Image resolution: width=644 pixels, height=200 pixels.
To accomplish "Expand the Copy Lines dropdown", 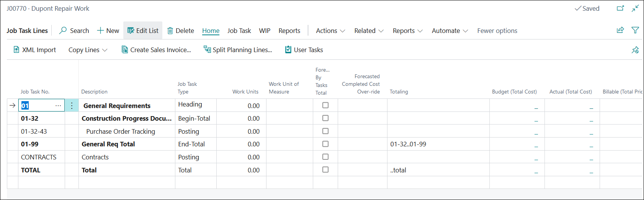I will coord(88,50).
